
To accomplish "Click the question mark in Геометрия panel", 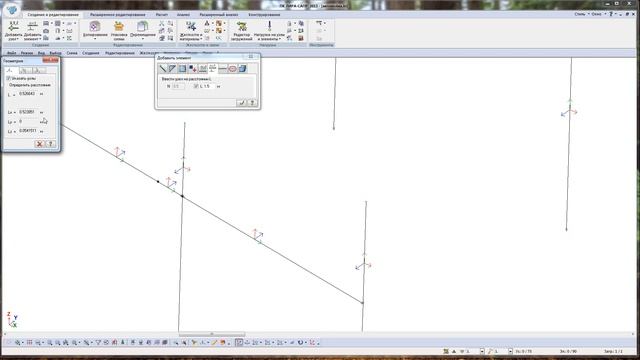I will click(x=50, y=144).
